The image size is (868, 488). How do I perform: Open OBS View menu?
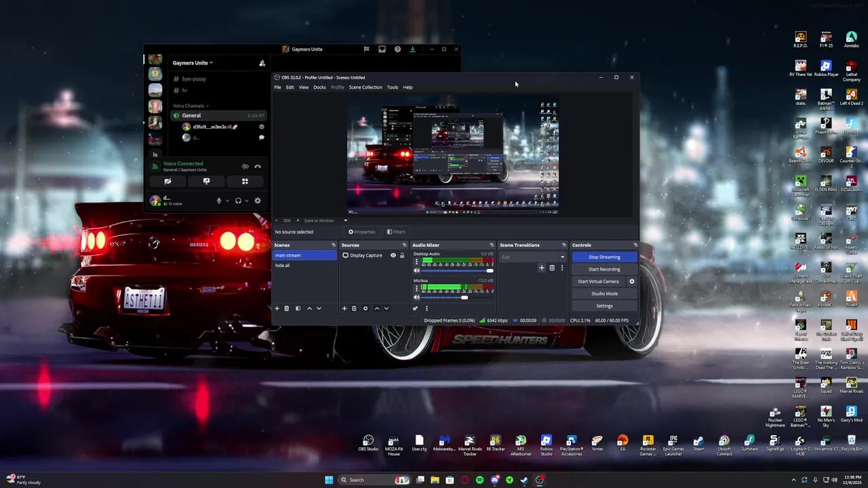pos(304,87)
